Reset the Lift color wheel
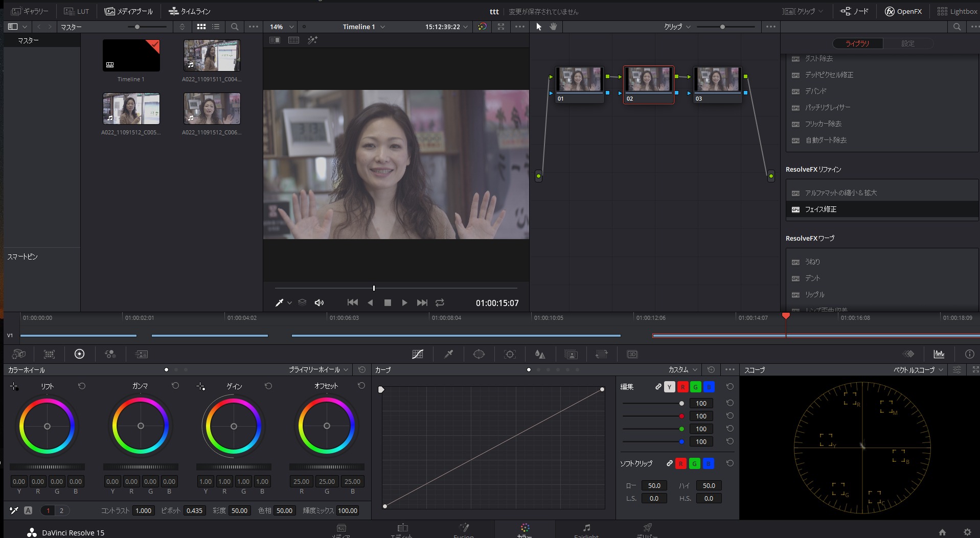The image size is (980, 538). click(82, 386)
